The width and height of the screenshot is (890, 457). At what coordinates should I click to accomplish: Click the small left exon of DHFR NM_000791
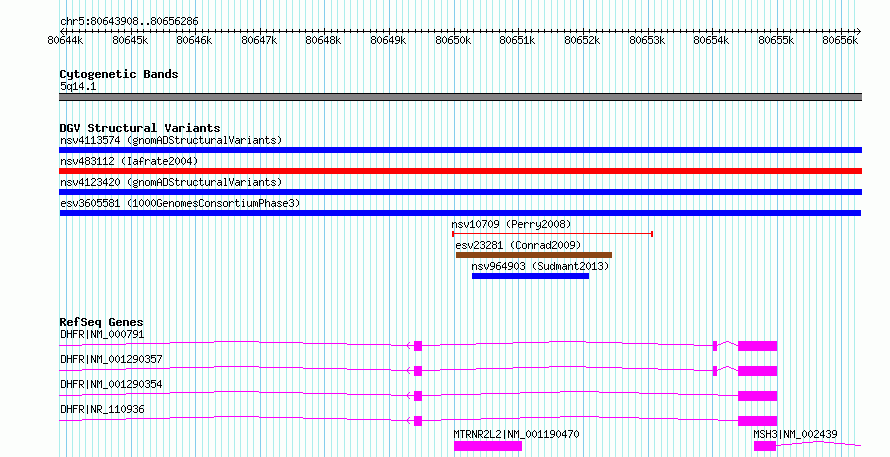click(x=418, y=346)
